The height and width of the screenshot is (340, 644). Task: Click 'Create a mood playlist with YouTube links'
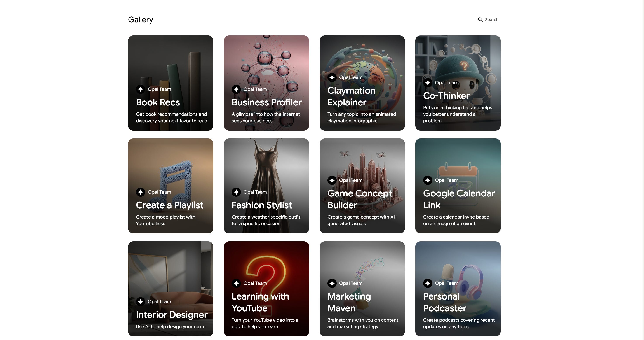click(x=165, y=220)
